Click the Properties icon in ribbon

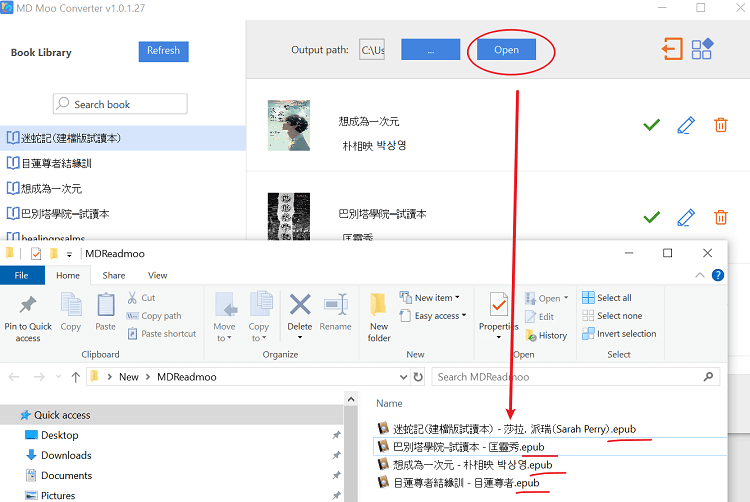point(498,305)
